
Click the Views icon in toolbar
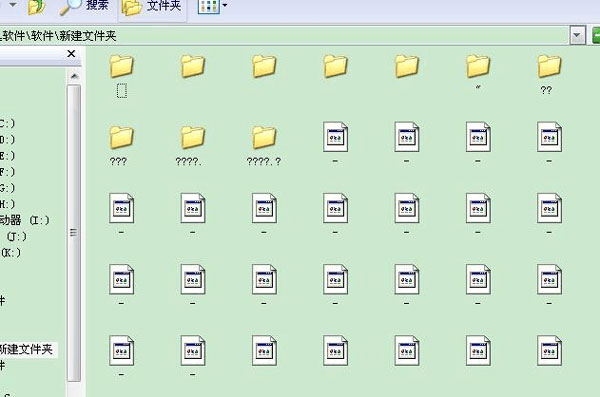[209, 6]
